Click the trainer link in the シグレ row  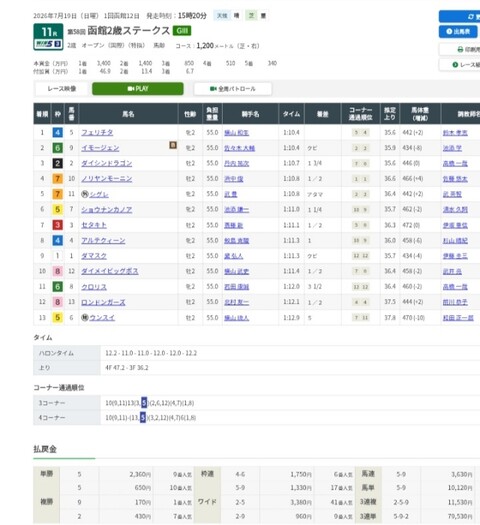[x=452, y=194]
